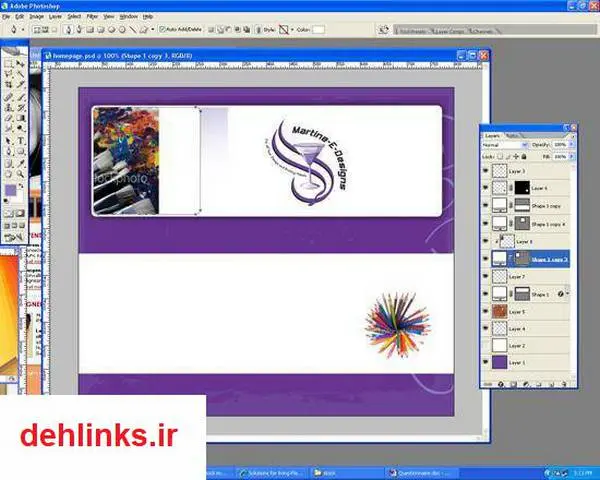
Task: Select the Zoom tool
Action: click(20, 174)
